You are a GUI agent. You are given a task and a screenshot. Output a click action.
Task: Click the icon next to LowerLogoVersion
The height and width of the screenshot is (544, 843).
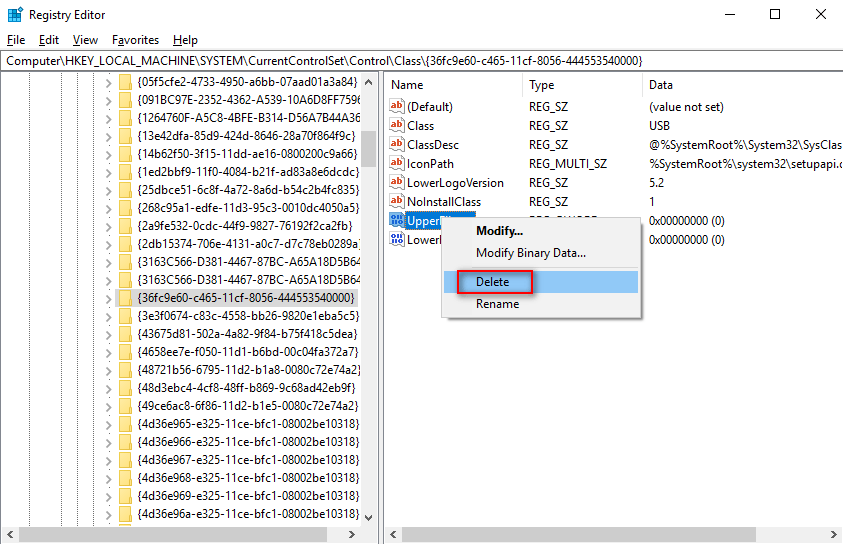(x=397, y=183)
